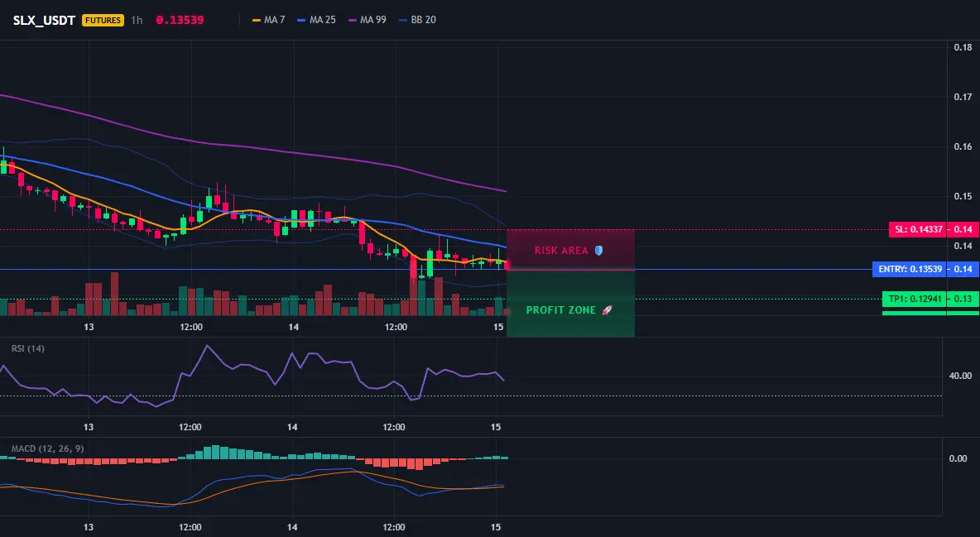Click the FUTURES badge
980x537 pixels.
pos(103,20)
